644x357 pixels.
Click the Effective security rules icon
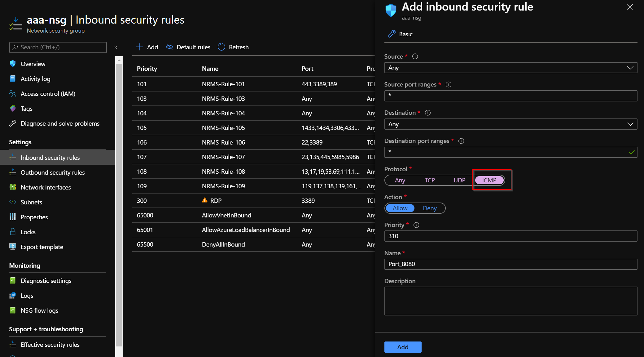click(x=13, y=344)
